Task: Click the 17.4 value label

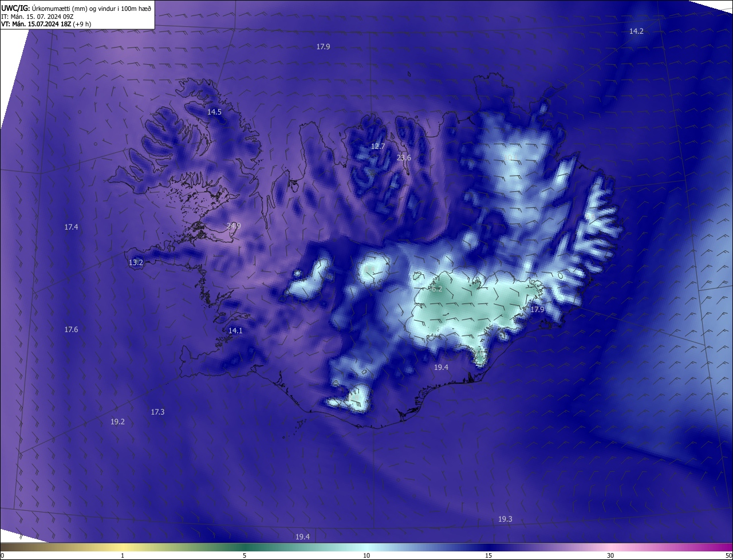Action: [71, 227]
